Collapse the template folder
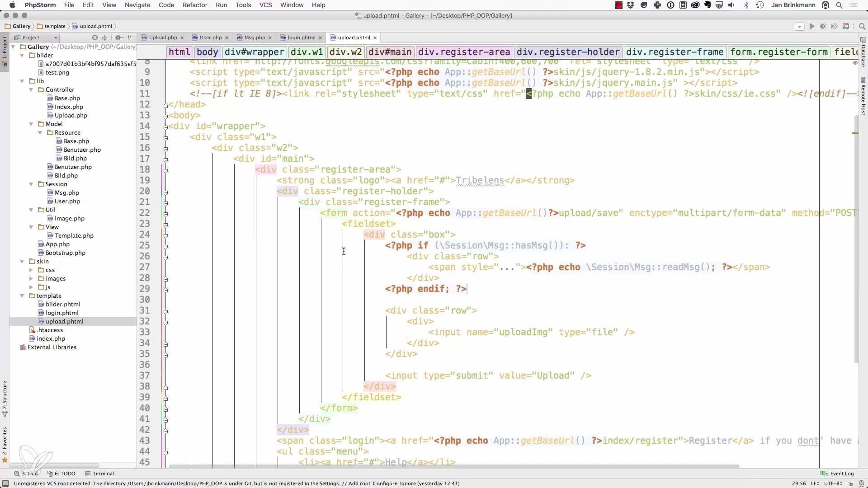The image size is (868, 488). 22,296
